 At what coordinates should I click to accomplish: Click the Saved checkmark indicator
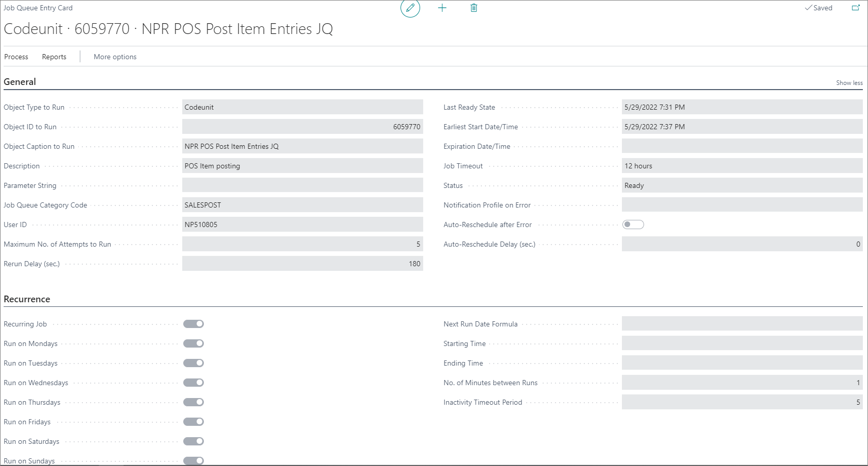(x=819, y=8)
